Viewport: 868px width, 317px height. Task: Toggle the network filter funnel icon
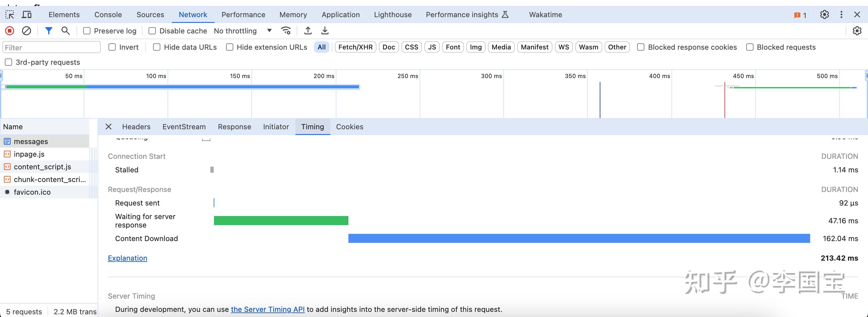(x=49, y=31)
